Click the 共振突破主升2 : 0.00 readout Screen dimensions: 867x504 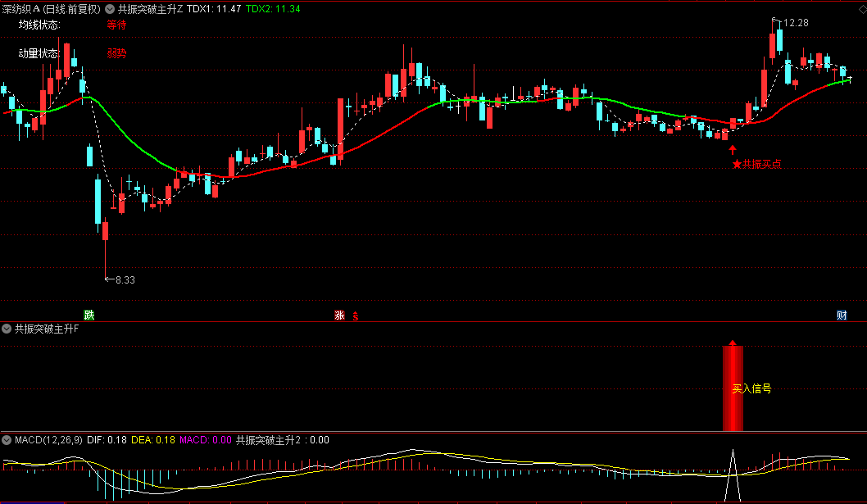tap(283, 440)
